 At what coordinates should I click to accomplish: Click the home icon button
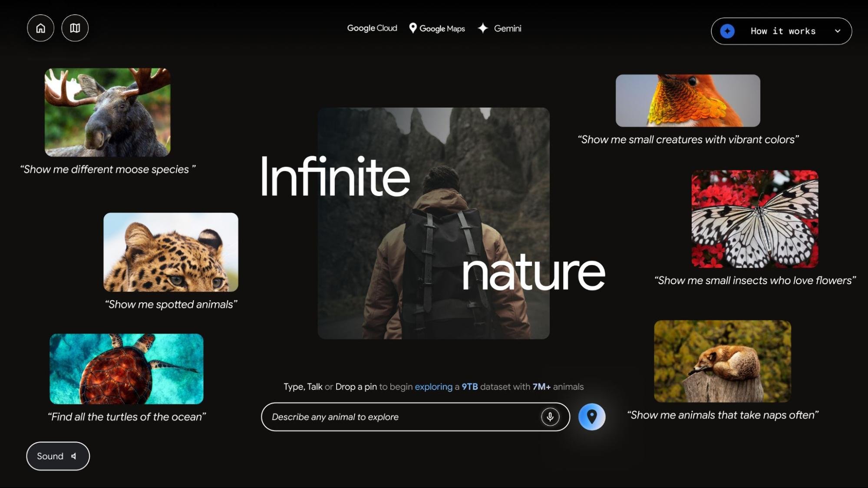point(40,28)
